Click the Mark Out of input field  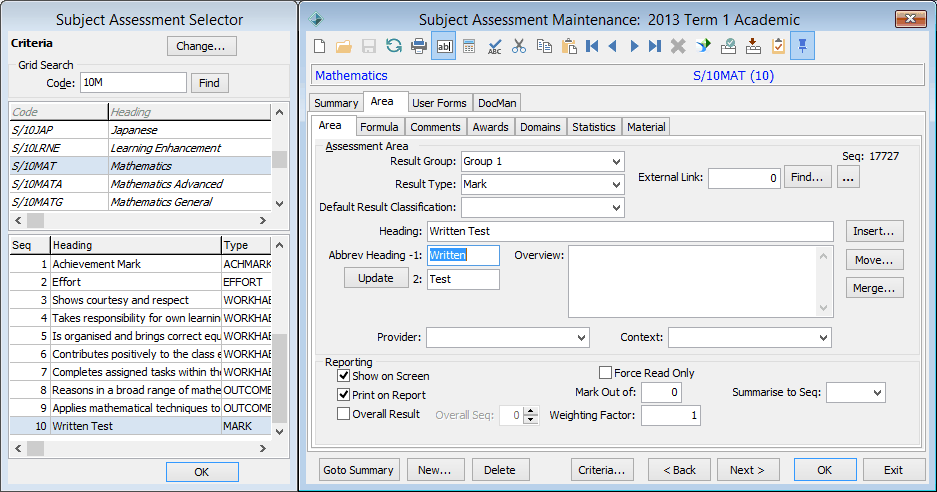[x=661, y=392]
